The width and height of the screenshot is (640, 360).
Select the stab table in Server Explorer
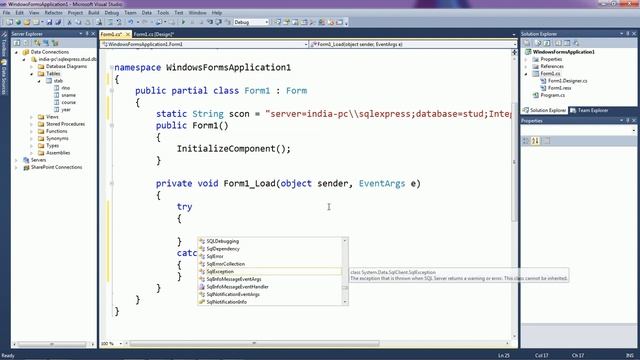[x=58, y=81]
